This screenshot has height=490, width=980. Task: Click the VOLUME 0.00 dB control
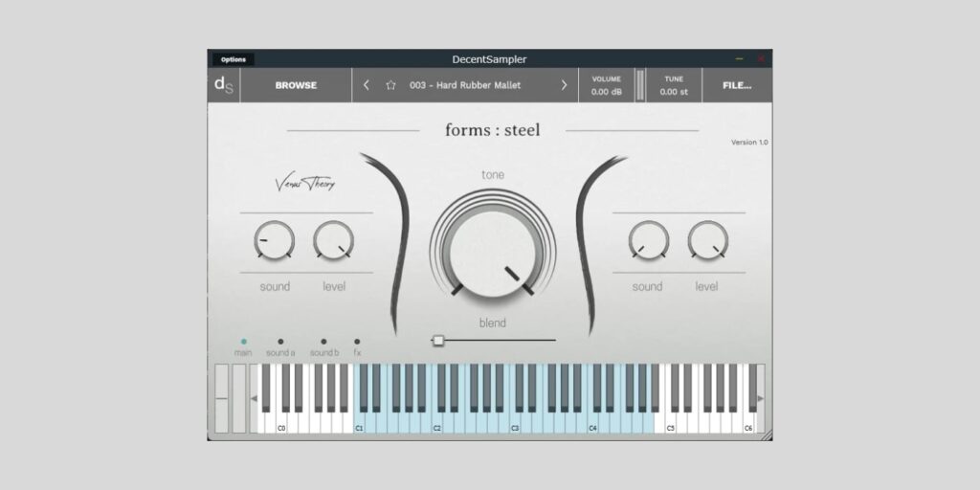606,85
